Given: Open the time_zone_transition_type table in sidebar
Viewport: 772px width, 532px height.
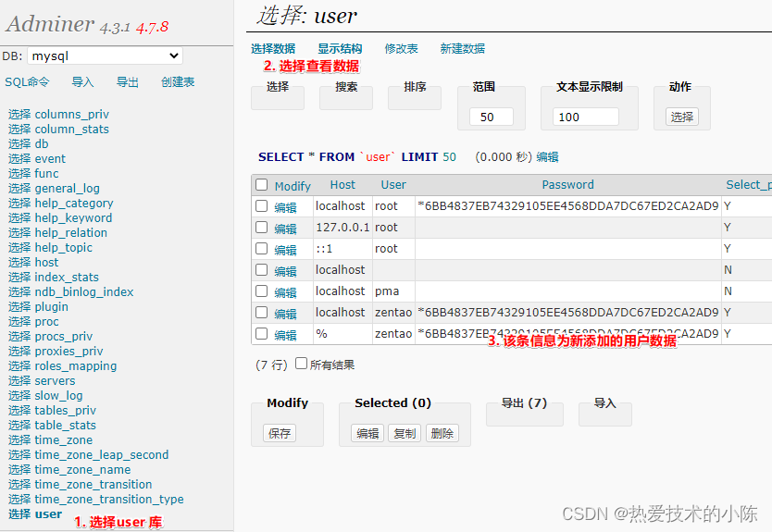Looking at the screenshot, I should tap(109, 499).
